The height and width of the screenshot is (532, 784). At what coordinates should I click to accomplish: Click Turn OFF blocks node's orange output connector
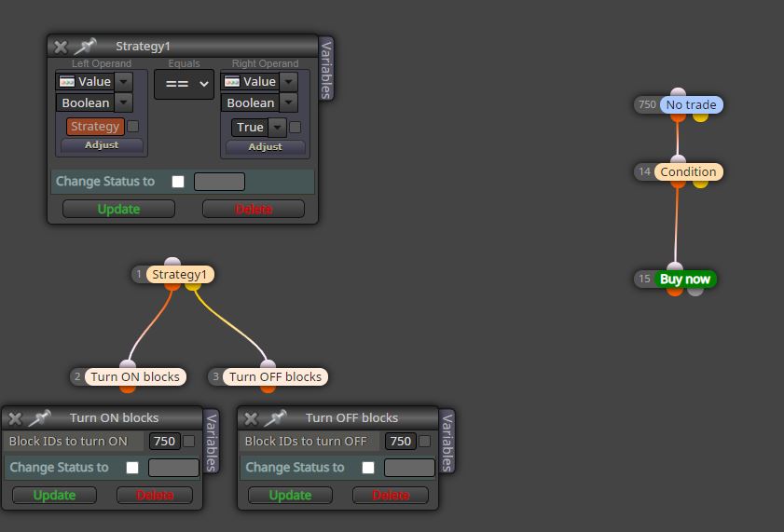click(x=268, y=389)
